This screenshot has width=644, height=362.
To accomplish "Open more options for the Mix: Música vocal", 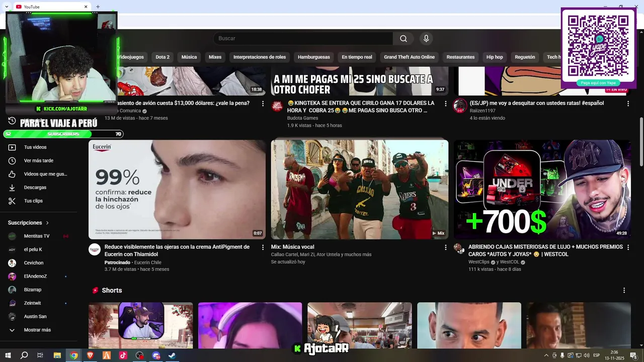I will [445, 247].
